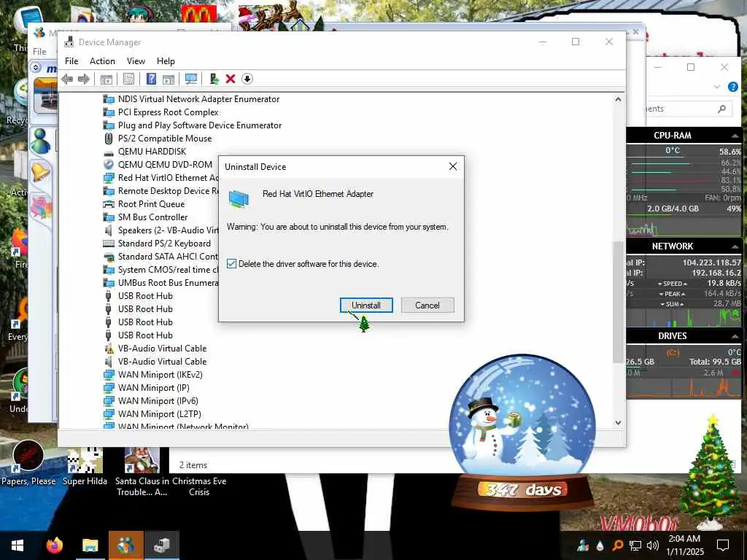747x560 pixels.
Task: Open Santa Claus in Trouble desktop shortcut
Action: click(142, 472)
